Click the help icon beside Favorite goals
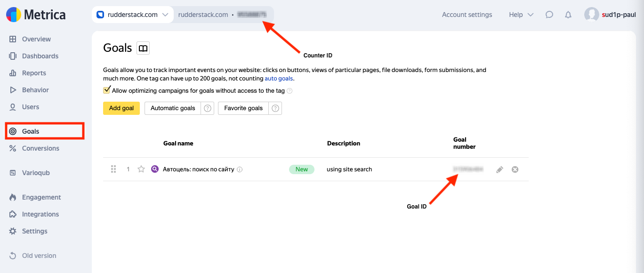This screenshot has height=273, width=644. click(x=275, y=108)
